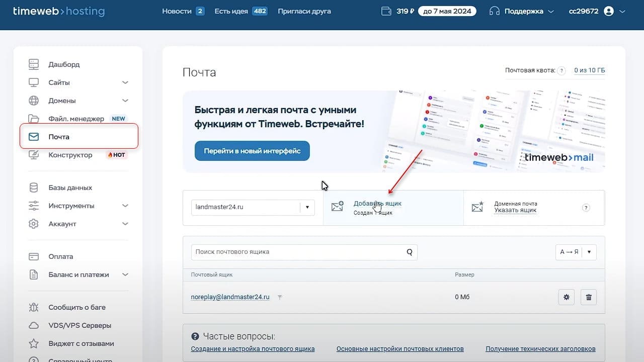
Task: Open settings gear for noreplay@landmaster24.ru
Action: tap(567, 297)
